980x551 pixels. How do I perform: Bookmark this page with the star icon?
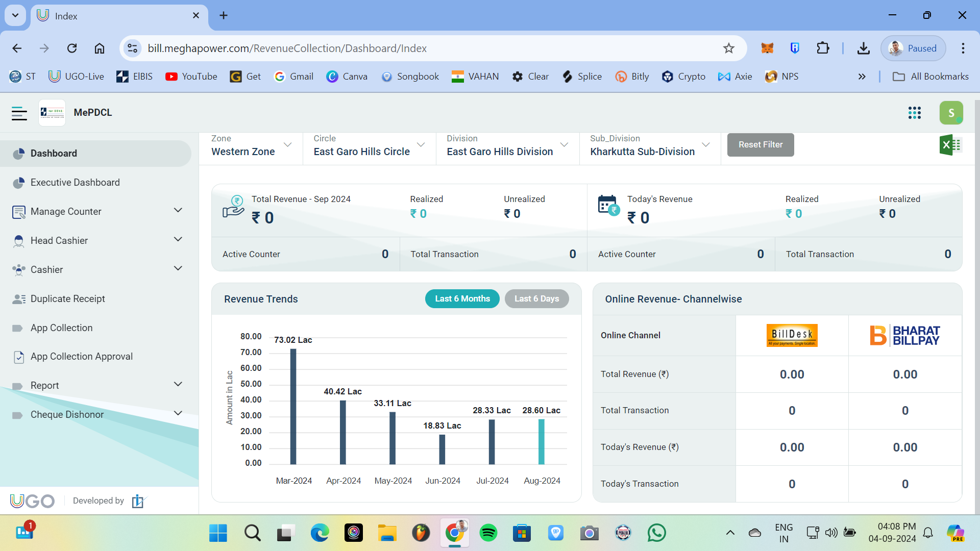(728, 48)
